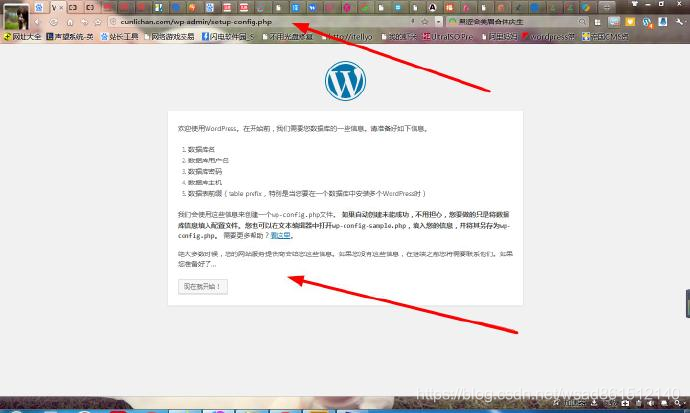Click the undo closed tab arrow icon
This screenshot has height=413, width=690.
point(84,22)
